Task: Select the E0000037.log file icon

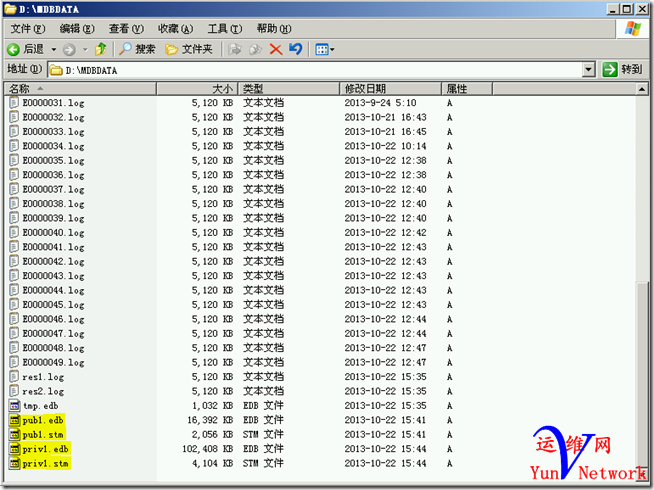Action: click(x=15, y=189)
